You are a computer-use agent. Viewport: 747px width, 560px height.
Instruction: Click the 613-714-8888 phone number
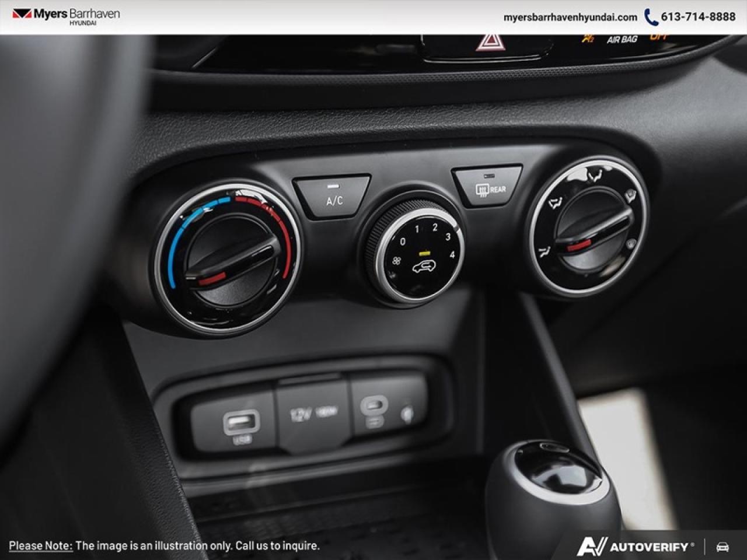click(699, 17)
